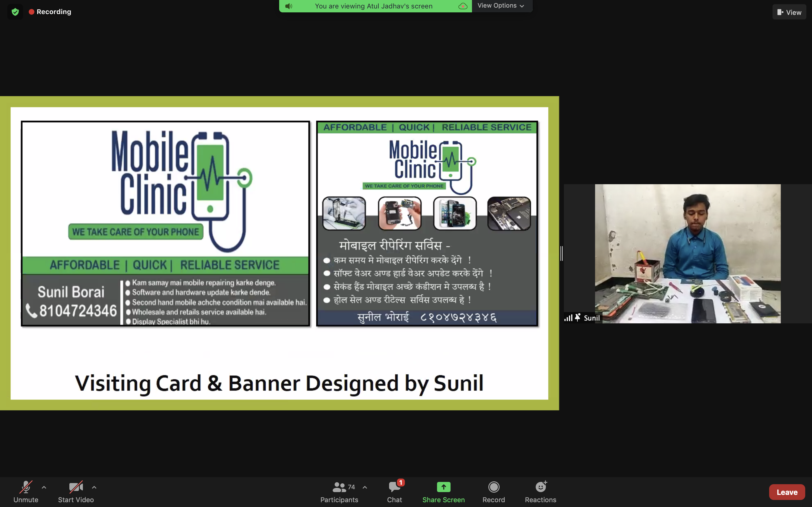This screenshot has height=507, width=812.
Task: Unmute the microphone
Action: click(26, 492)
